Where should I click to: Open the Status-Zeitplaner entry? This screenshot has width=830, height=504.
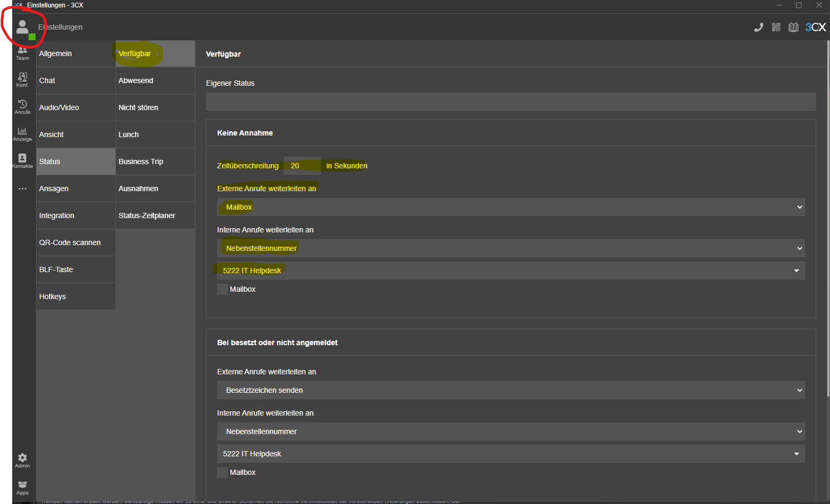pos(155,215)
